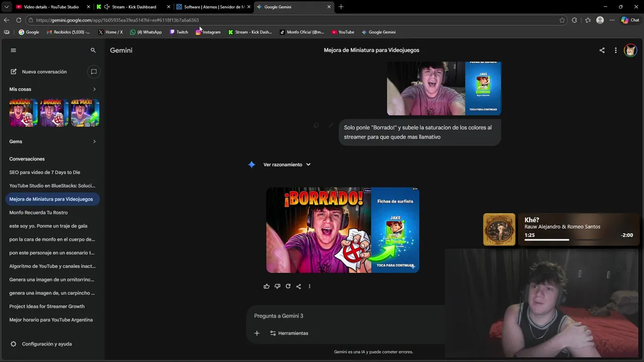Open the YouTube bookmark
Image resolution: width=644 pixels, height=362 pixels.
[343, 32]
